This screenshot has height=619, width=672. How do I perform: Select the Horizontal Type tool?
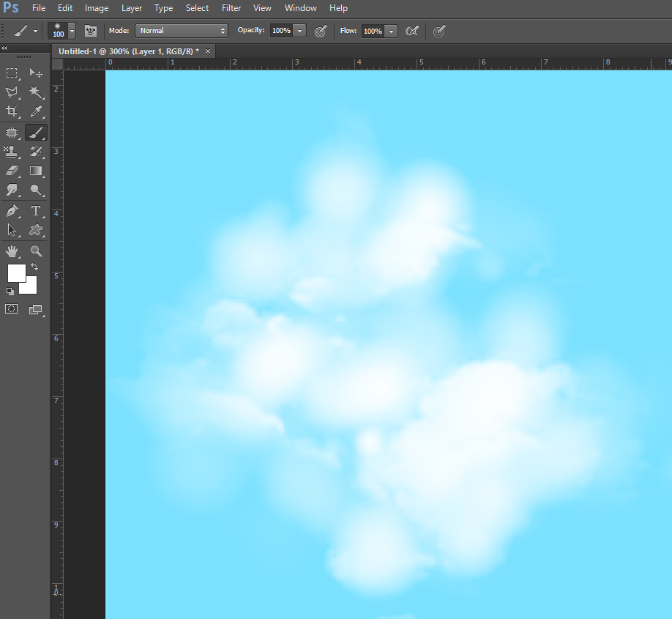click(x=36, y=211)
